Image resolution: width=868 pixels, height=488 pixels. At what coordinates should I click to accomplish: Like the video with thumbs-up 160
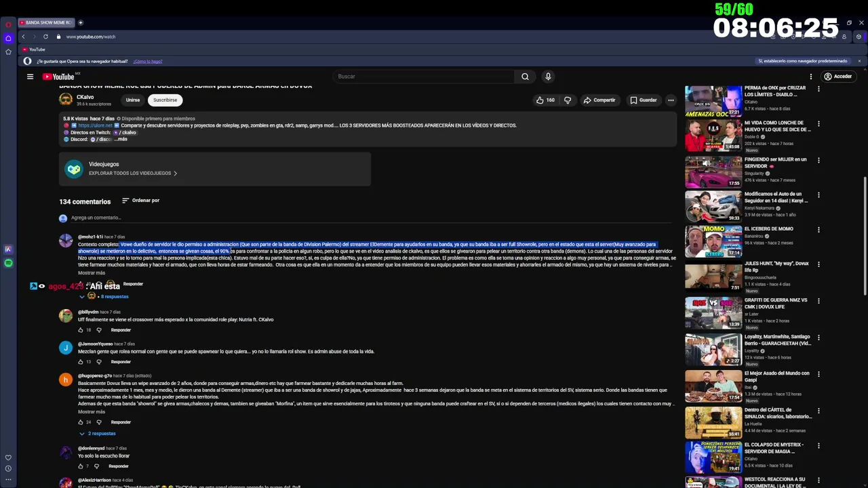[x=545, y=100]
